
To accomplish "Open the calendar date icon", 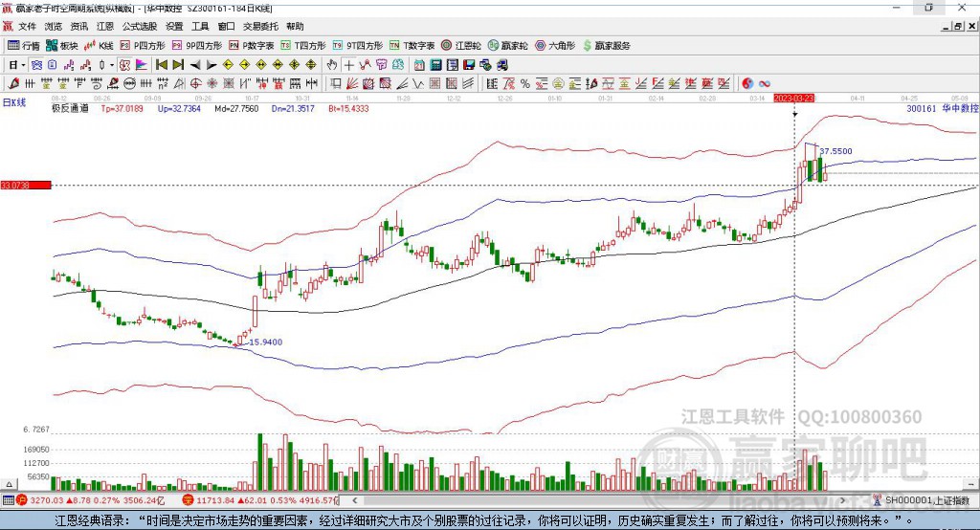I will pos(419,65).
